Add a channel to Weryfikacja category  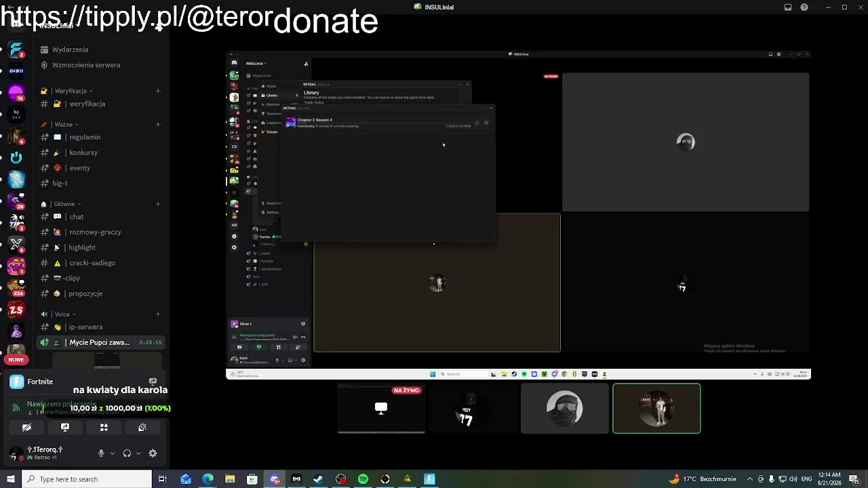[x=158, y=91]
